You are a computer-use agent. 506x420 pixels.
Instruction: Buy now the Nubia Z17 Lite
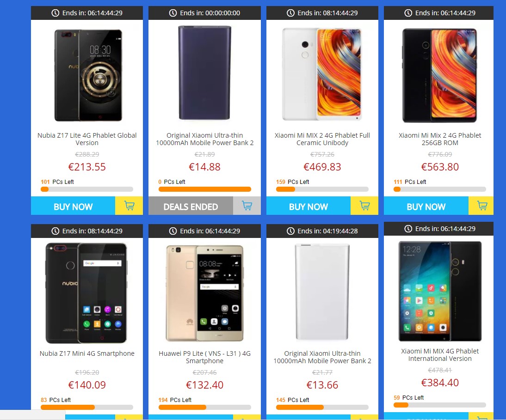coord(73,206)
